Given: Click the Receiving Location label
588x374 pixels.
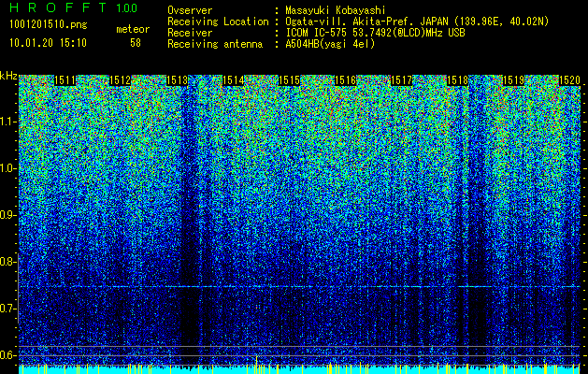Looking at the screenshot, I should tap(218, 22).
